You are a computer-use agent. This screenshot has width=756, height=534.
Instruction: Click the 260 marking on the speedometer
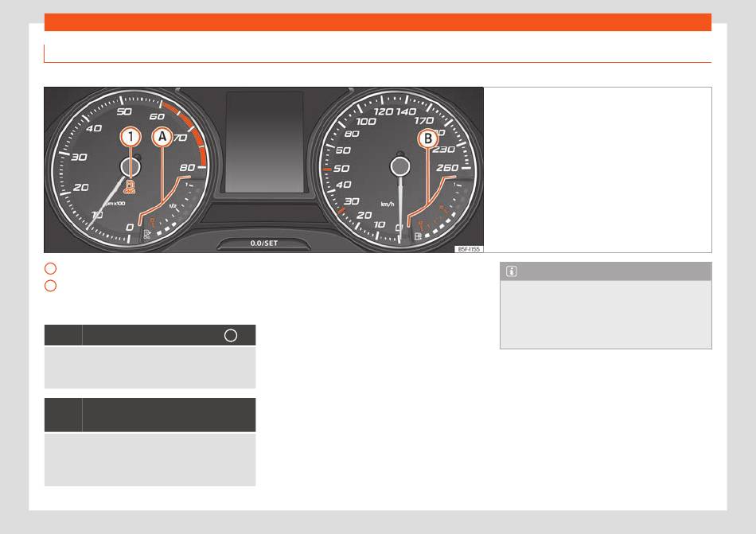click(447, 168)
